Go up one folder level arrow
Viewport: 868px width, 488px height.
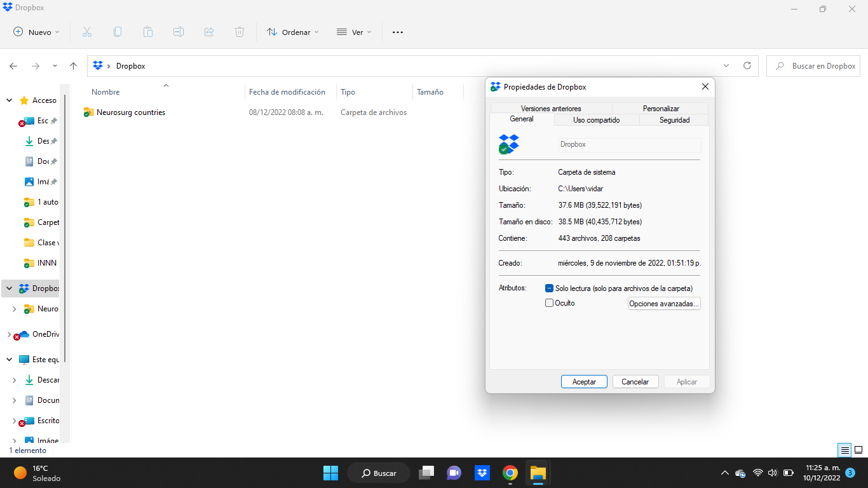74,66
